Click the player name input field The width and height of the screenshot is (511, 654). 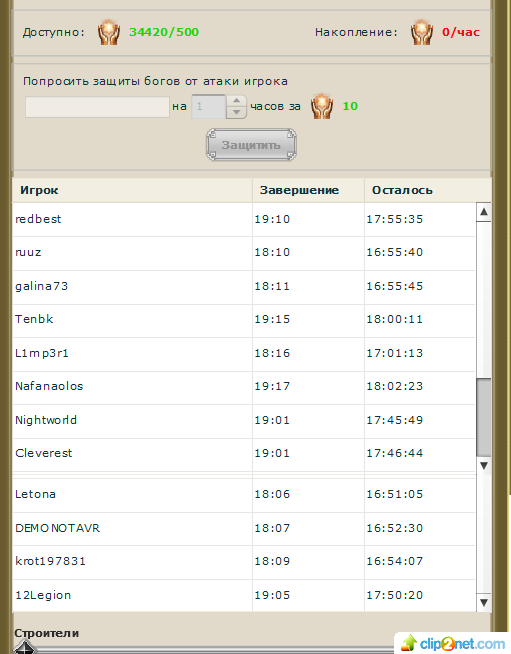(x=97, y=107)
